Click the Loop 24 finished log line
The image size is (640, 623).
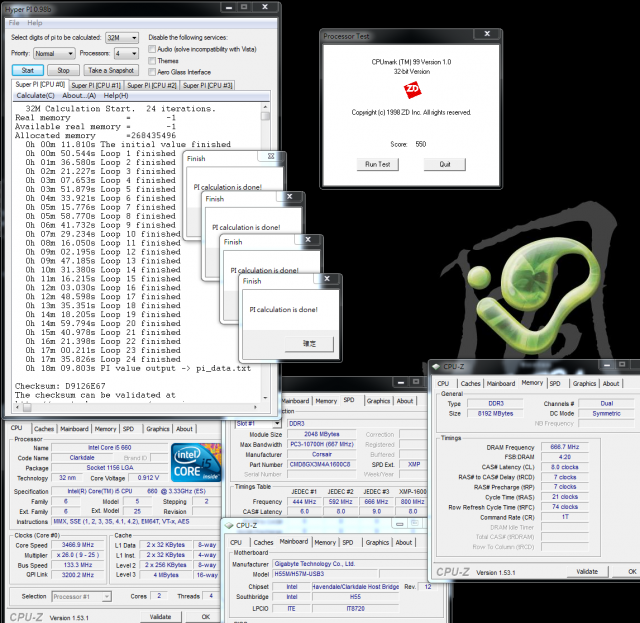103,359
